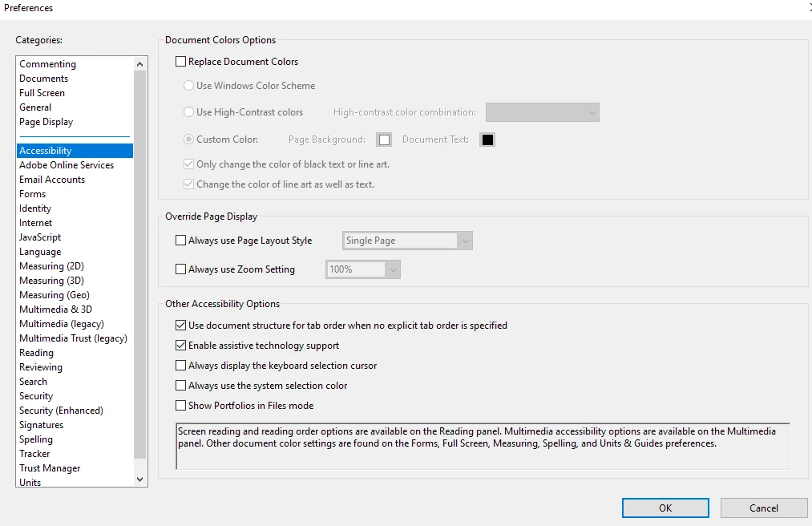Select Documents category
This screenshot has height=526, width=812.
(75, 79)
